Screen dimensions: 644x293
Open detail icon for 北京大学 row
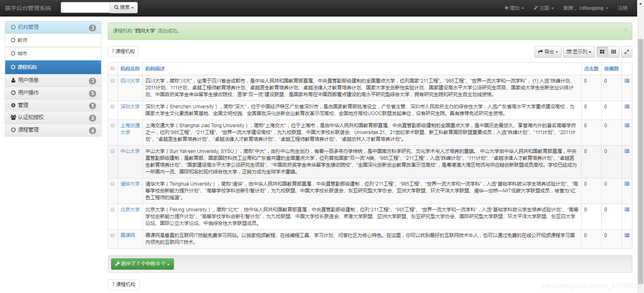click(627, 210)
